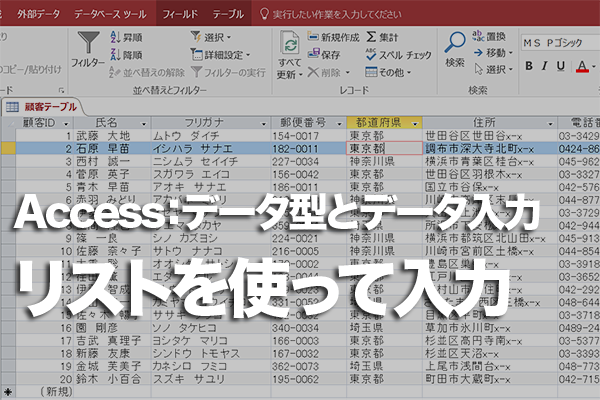Open 氏名 column filter arrow
Screen dimensions: 600x400
coord(144,124)
